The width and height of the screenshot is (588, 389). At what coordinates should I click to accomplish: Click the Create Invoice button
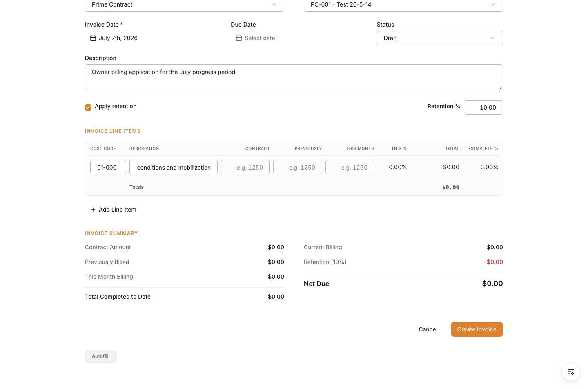[477, 329]
